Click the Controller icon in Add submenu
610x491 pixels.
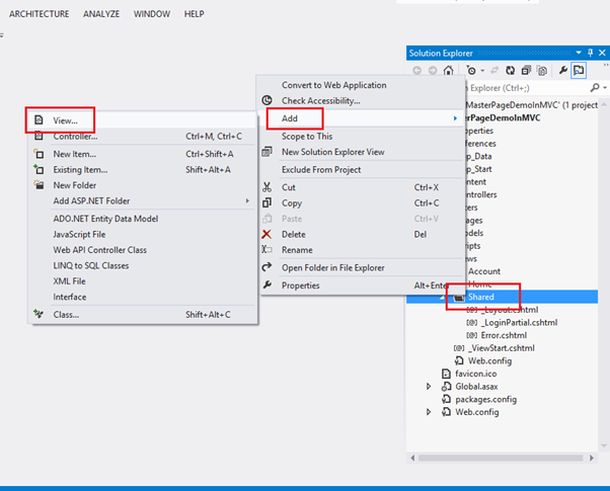click(x=39, y=136)
